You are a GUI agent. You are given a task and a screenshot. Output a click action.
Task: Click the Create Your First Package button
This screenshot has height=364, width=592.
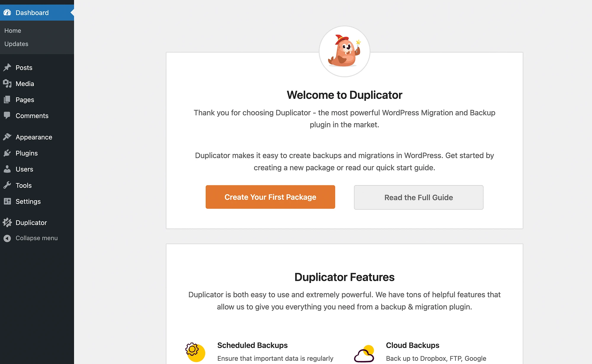point(270,197)
